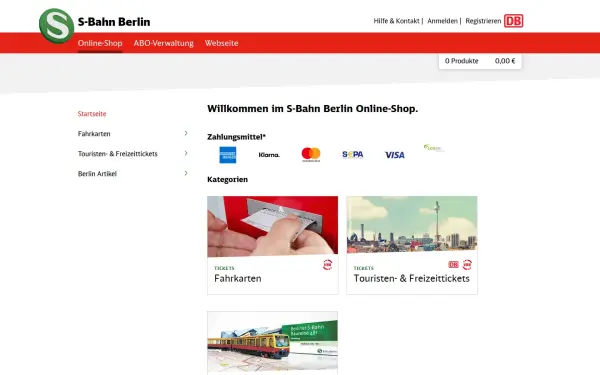Click the Kategorien heading
Image resolution: width=600 pixels, height=375 pixels.
(x=227, y=179)
